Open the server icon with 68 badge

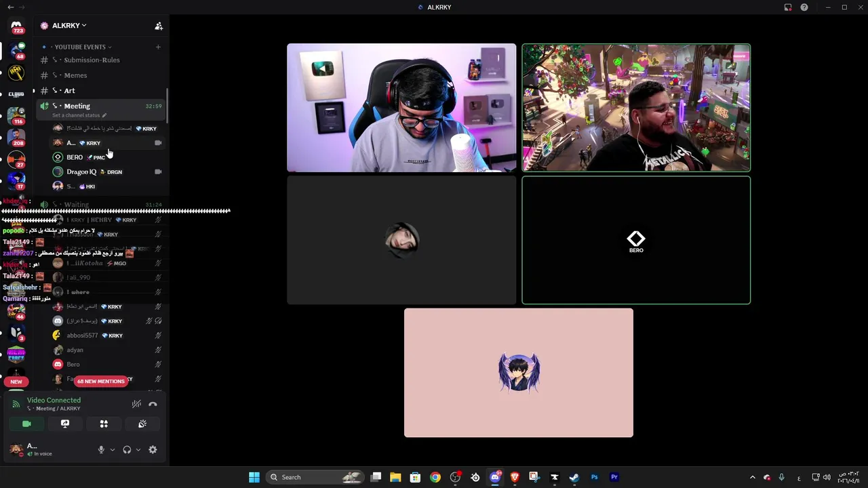[16, 51]
